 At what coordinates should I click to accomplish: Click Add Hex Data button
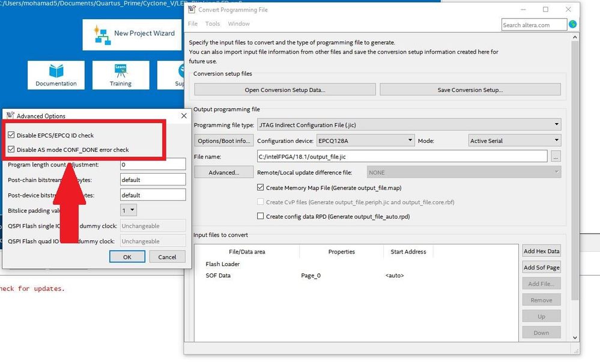[542, 251]
